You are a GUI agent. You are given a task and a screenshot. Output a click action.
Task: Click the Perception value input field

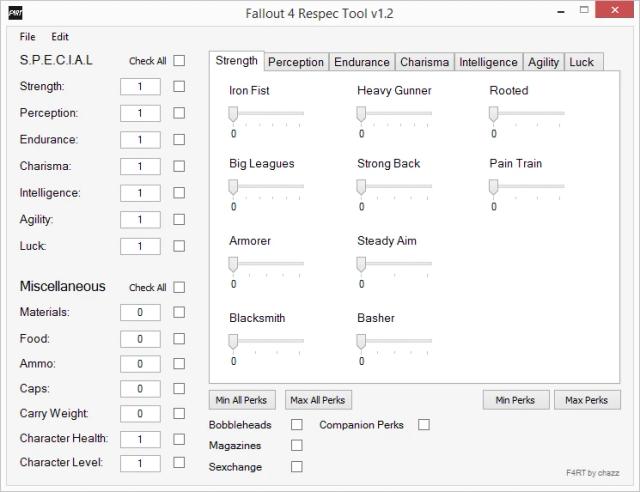point(140,113)
